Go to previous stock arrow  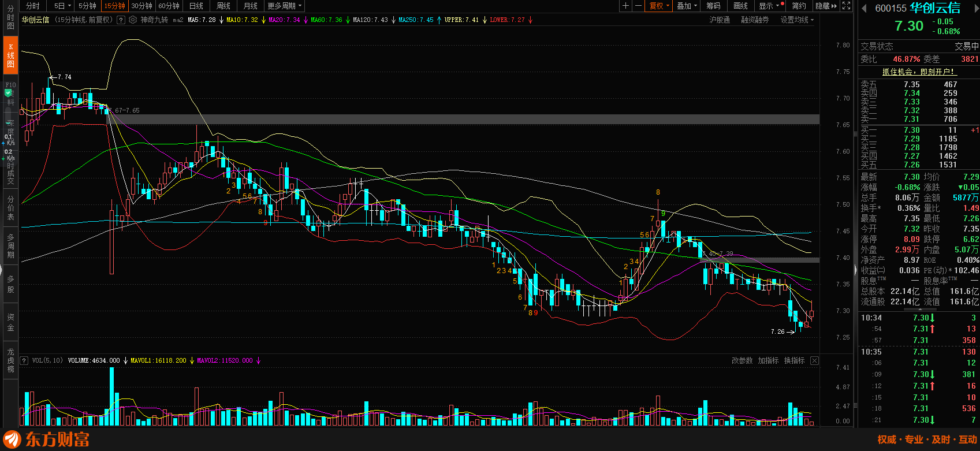pyautogui.click(x=865, y=8)
